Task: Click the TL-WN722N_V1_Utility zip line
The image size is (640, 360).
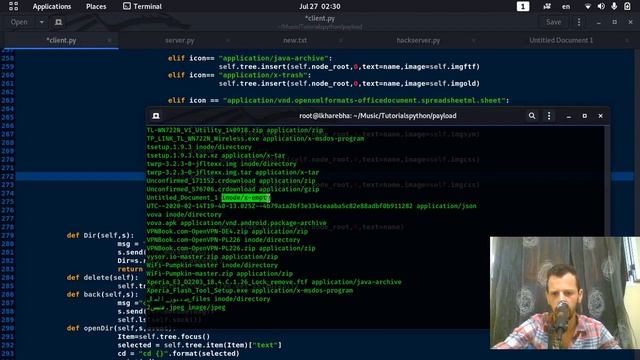Action: [x=235, y=130]
